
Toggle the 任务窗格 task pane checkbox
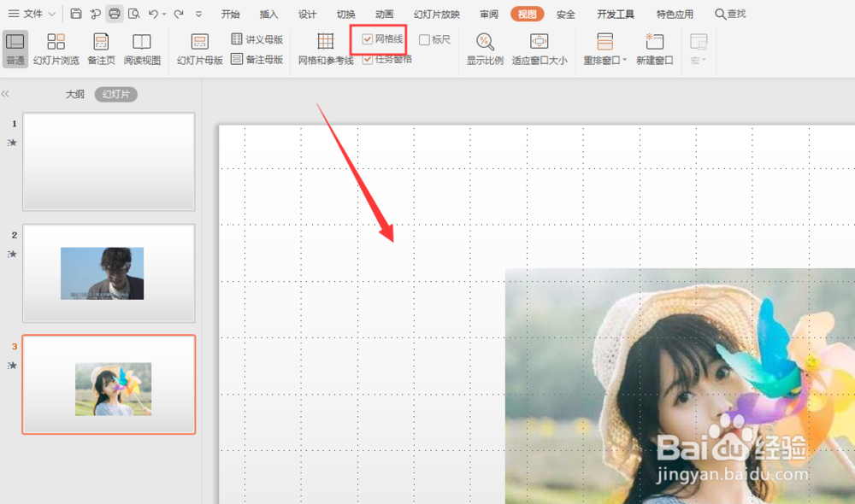tap(368, 60)
